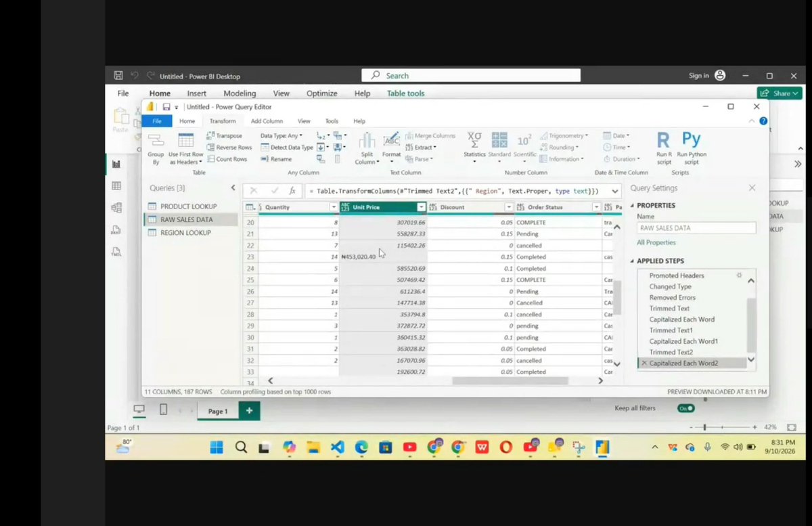Click the All Properties link

pos(656,242)
